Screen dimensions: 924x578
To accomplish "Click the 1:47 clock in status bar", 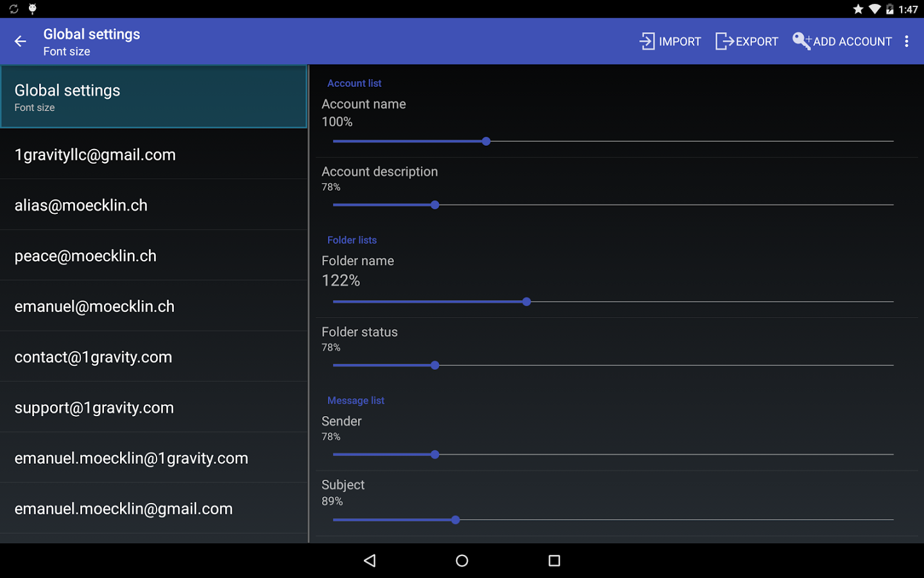I will [909, 9].
